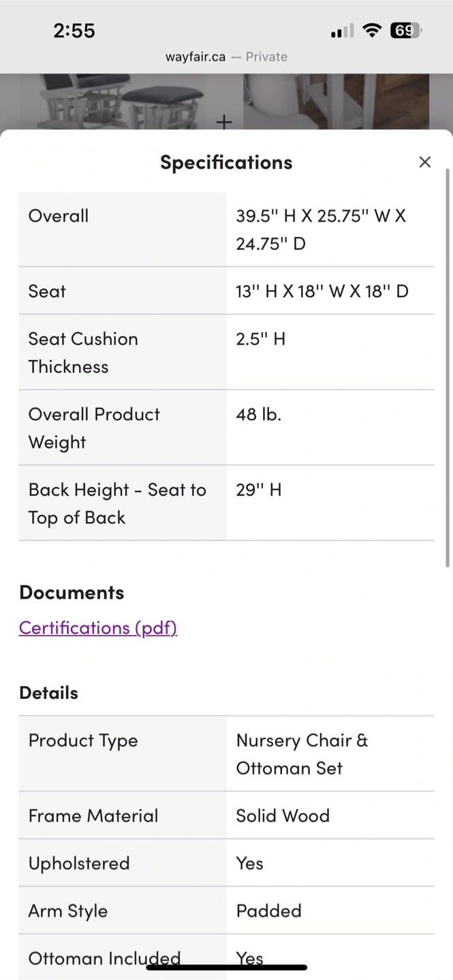453x980 pixels.
Task: Click the vertical scrollbar on specifications sheet
Action: [448, 367]
